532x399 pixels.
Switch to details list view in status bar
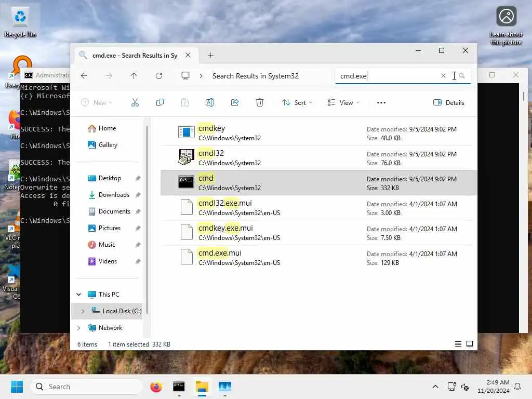click(458, 344)
